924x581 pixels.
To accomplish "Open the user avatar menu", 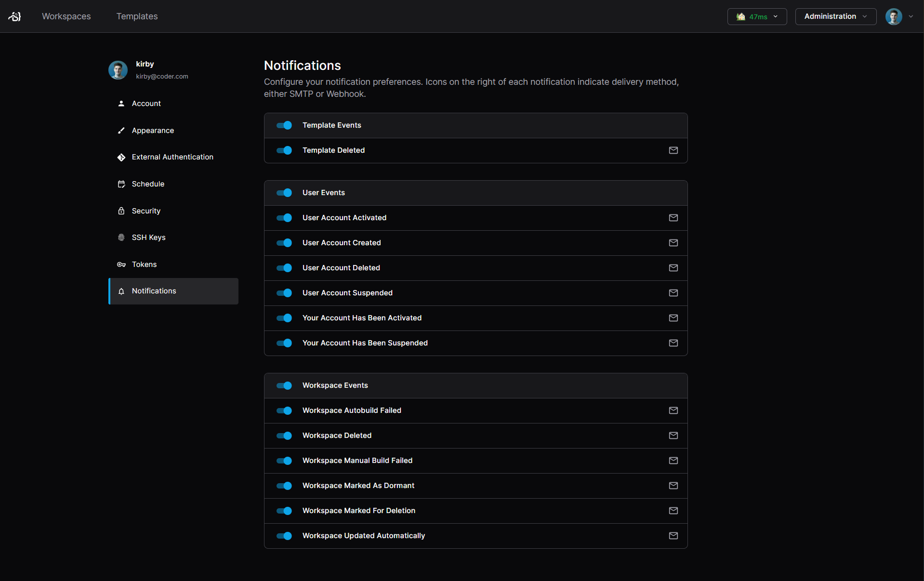I will (x=895, y=16).
